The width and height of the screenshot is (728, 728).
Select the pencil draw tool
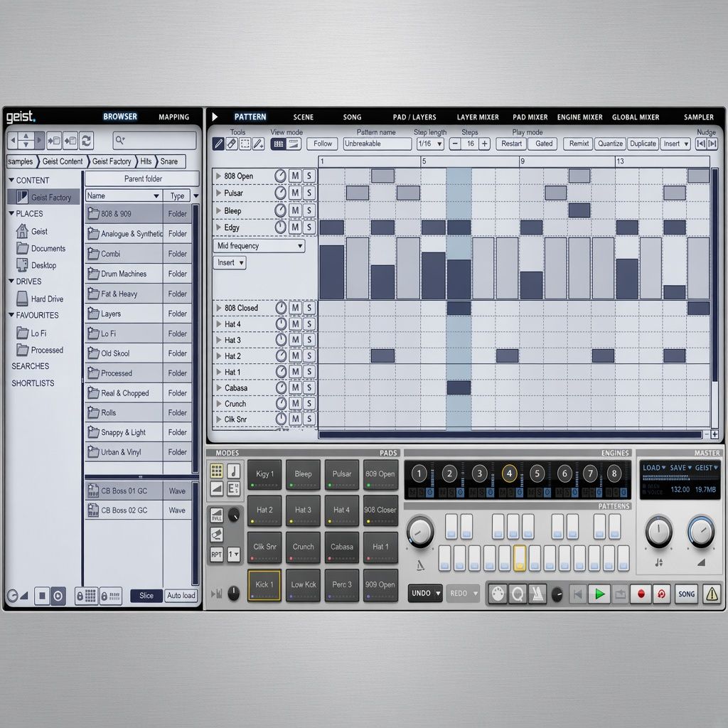[218, 144]
